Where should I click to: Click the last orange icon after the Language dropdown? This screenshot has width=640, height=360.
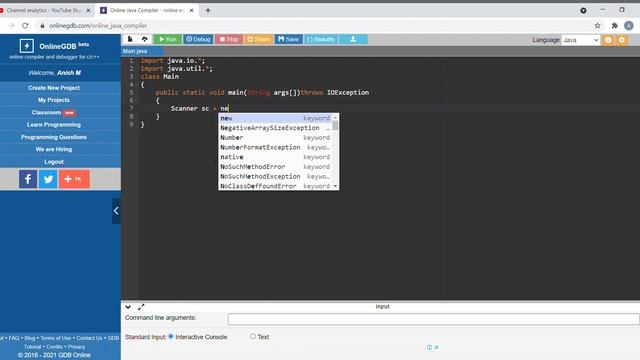622,40
